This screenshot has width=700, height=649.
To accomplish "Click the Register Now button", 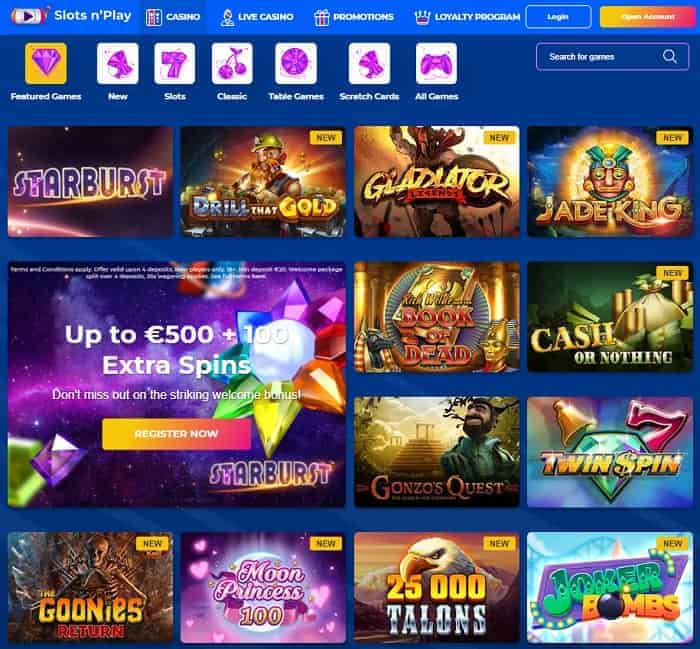I will coord(176,434).
